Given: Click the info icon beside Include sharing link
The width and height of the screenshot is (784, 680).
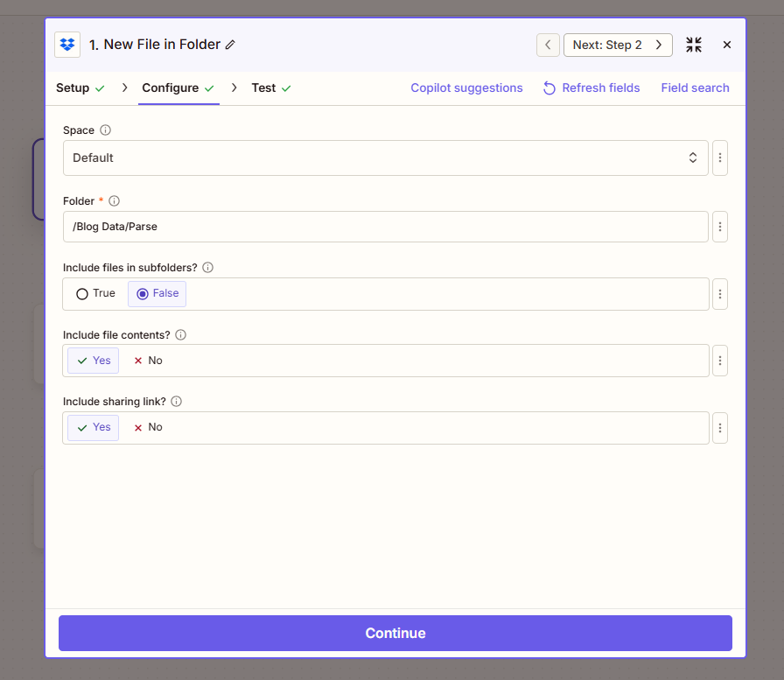Looking at the screenshot, I should (175, 401).
